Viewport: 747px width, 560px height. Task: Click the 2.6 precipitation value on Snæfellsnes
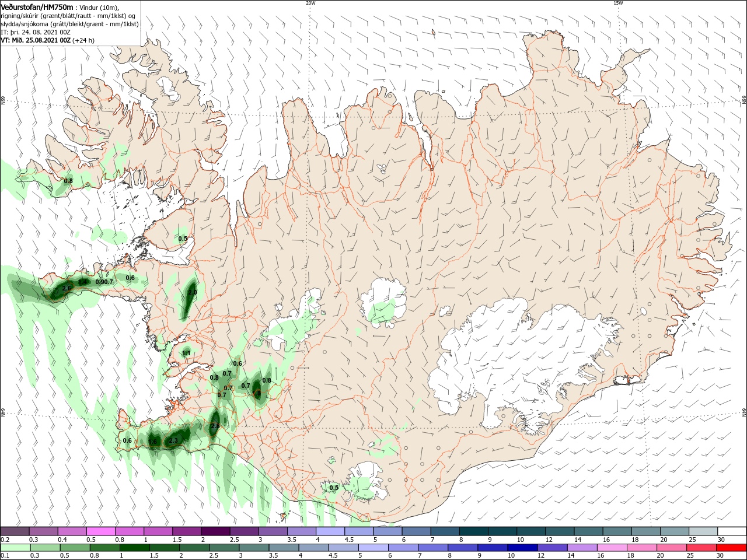[x=67, y=288]
